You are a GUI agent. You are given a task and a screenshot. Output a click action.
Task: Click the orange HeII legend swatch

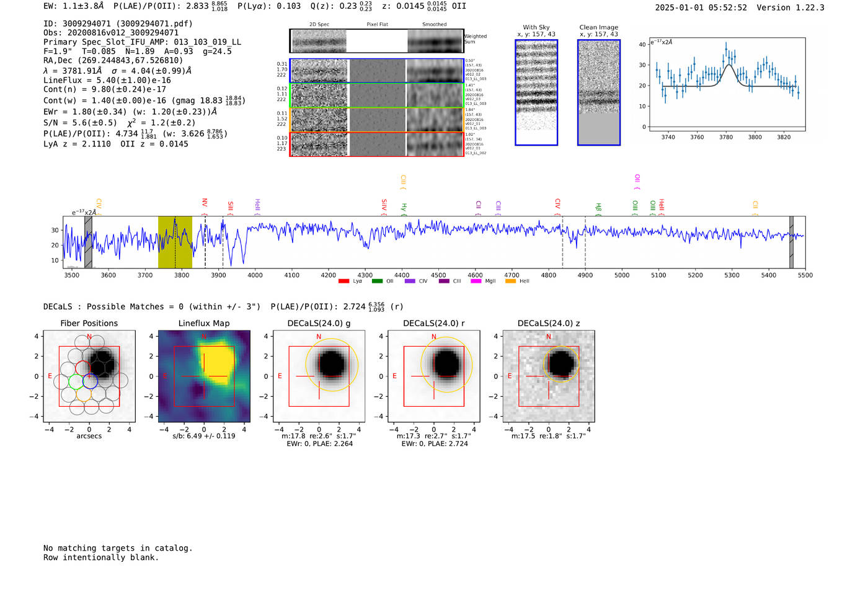pyautogui.click(x=511, y=282)
